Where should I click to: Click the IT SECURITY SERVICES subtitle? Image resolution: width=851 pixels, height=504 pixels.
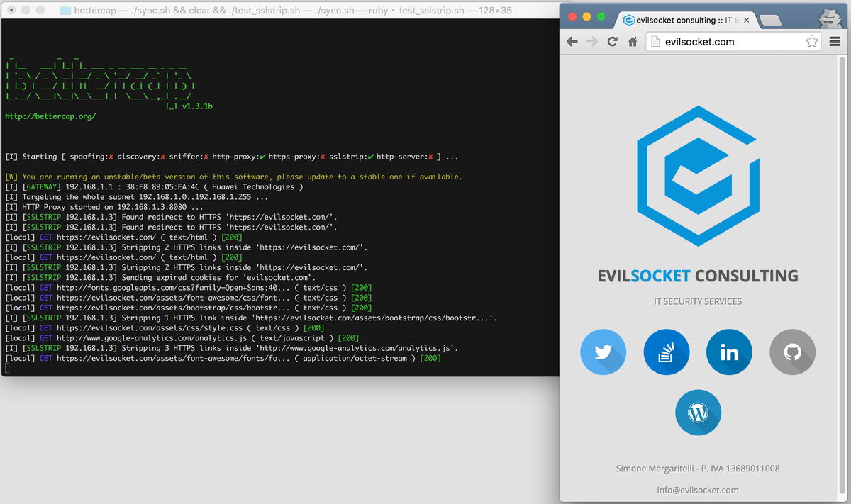coord(698,301)
